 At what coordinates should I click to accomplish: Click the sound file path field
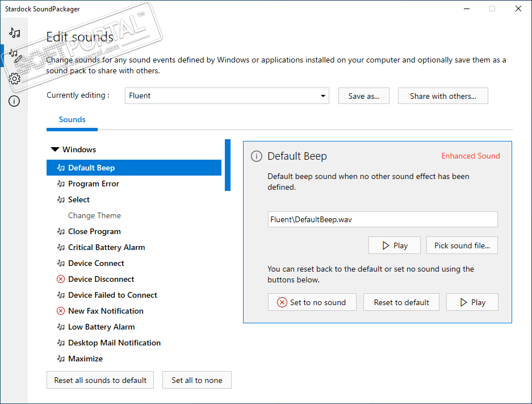pyautogui.click(x=382, y=219)
